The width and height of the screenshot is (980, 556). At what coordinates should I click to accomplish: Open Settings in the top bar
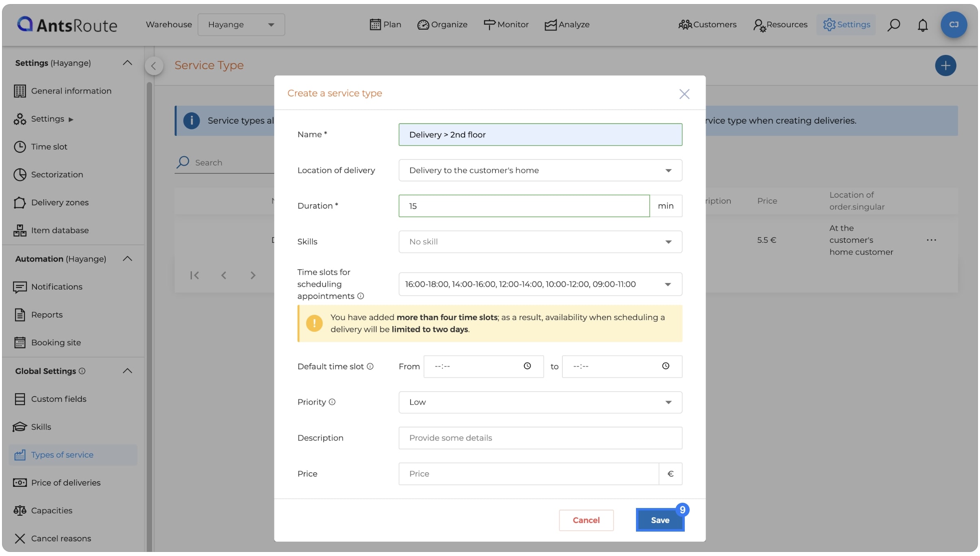(x=846, y=24)
